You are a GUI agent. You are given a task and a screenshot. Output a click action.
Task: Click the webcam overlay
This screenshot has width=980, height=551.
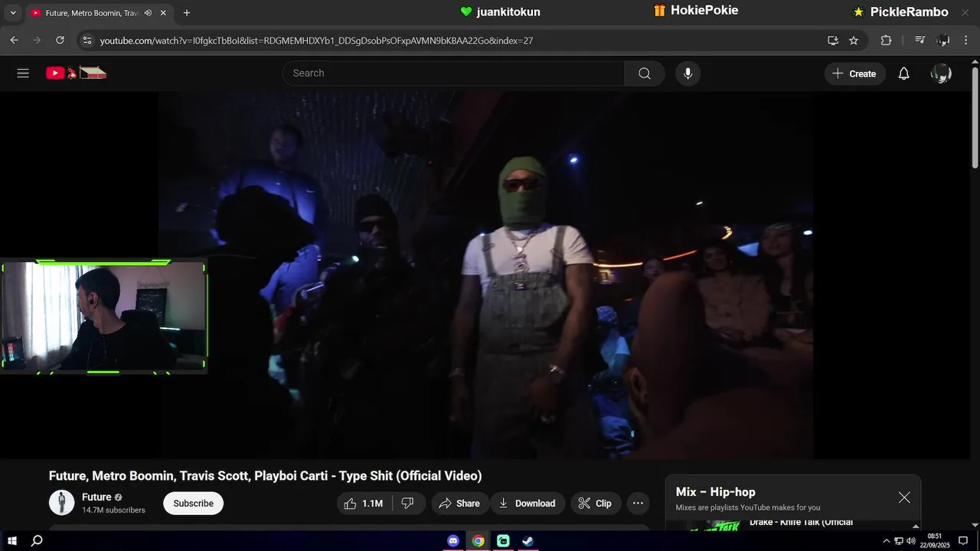(x=103, y=317)
